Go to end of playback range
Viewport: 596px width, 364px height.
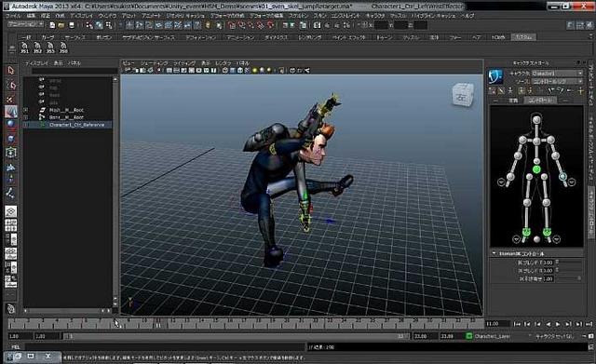coord(589,324)
